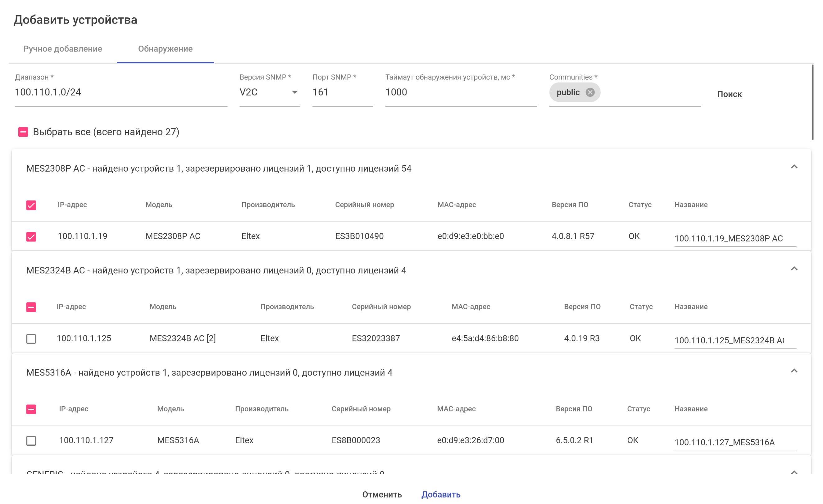Screen dimensions: 823x504
Task: Collapse the MES5316A group
Action: [794, 371]
